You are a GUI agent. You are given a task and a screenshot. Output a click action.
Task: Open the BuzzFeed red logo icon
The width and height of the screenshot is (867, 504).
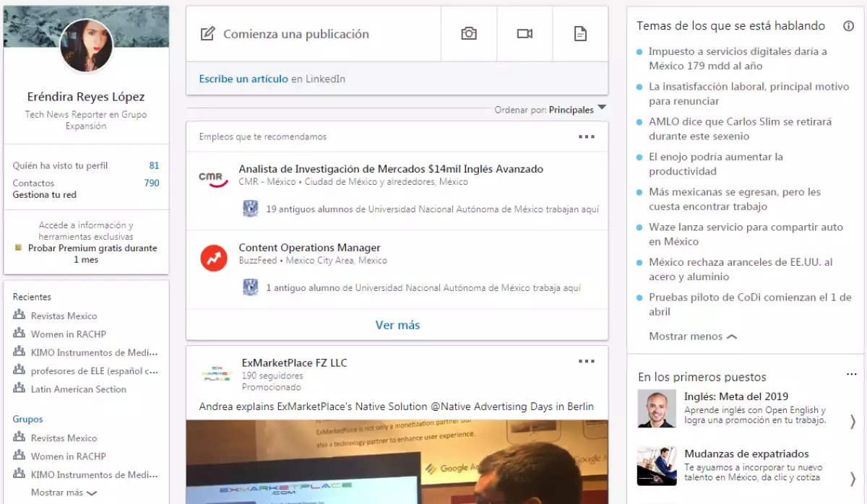pos(214,258)
